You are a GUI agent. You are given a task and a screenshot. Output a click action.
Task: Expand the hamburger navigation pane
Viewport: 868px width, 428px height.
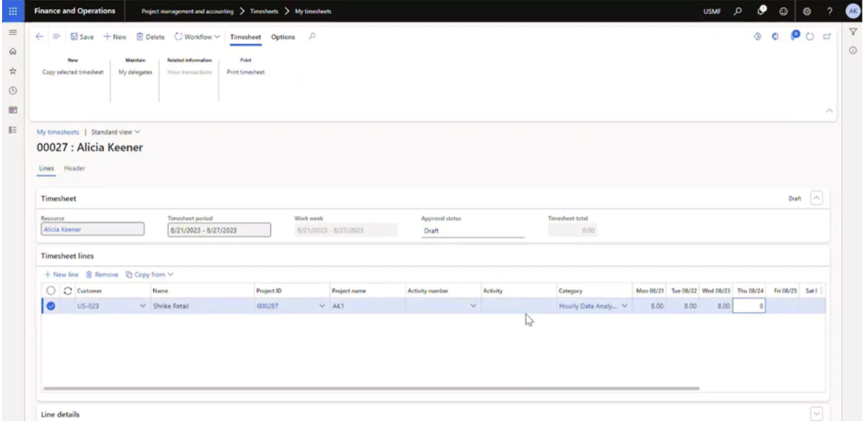click(12, 32)
